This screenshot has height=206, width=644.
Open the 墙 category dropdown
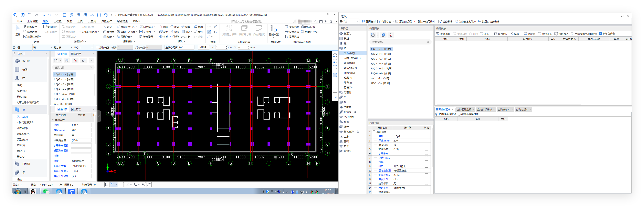tap(42, 47)
